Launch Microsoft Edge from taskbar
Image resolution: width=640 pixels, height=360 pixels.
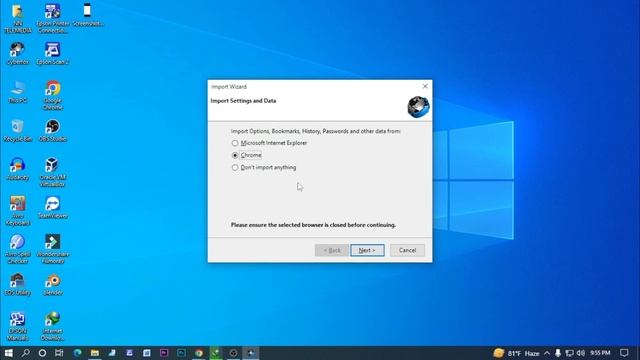[77, 353]
